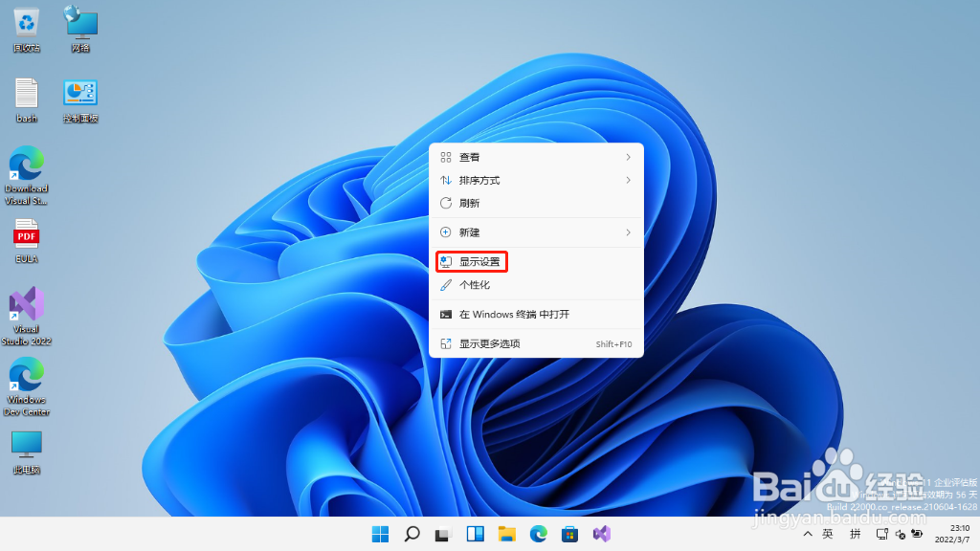The width and height of the screenshot is (980, 551).
Task: Choose 刷新 in the context menu
Action: (x=536, y=203)
